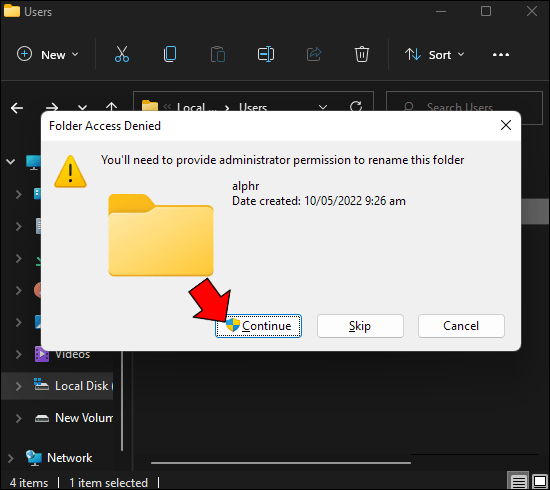The image size is (550, 490).
Task: Expand the New Volume drive node
Action: 18,418
